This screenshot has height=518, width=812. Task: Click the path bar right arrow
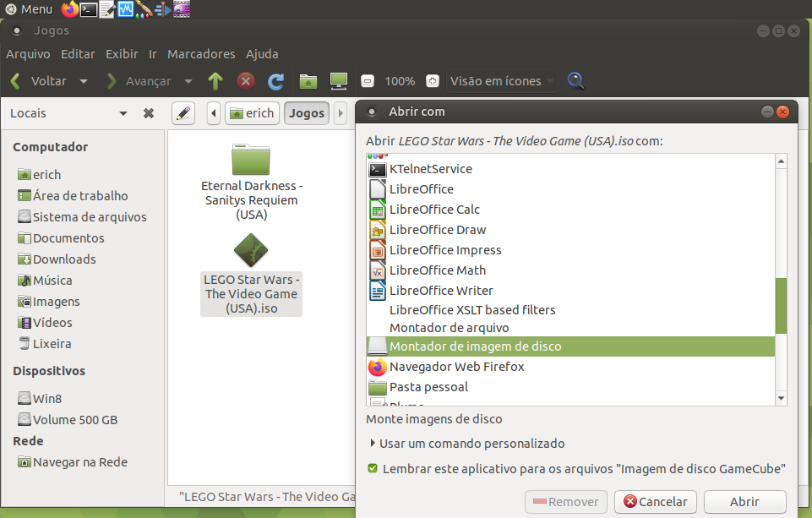(341, 113)
